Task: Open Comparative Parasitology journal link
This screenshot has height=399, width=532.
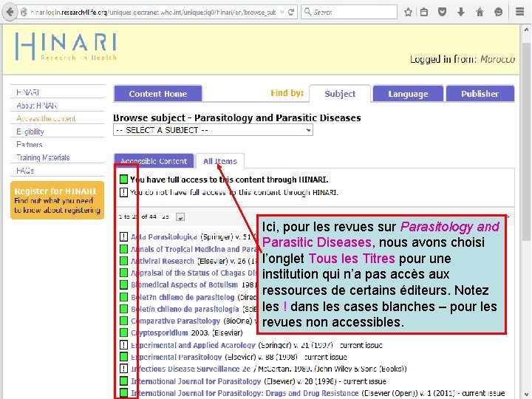Action: (x=176, y=321)
